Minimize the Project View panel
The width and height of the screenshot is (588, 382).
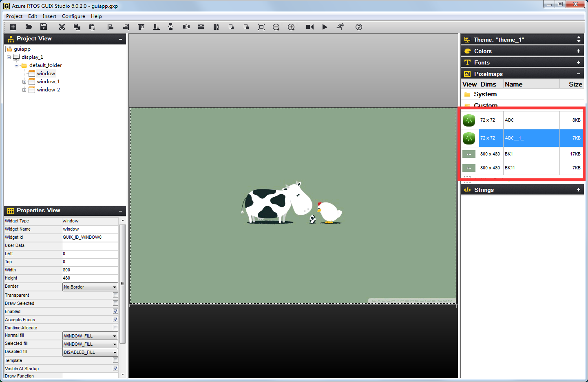120,39
